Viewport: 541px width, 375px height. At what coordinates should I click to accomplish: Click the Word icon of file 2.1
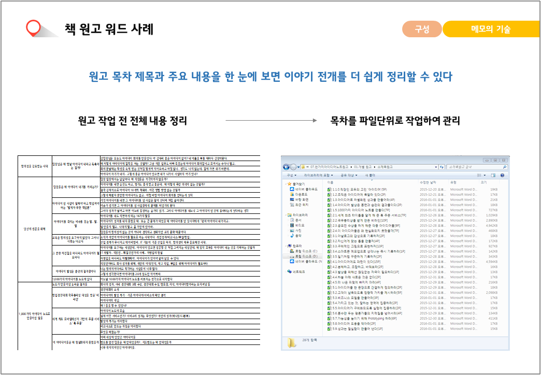329,215
